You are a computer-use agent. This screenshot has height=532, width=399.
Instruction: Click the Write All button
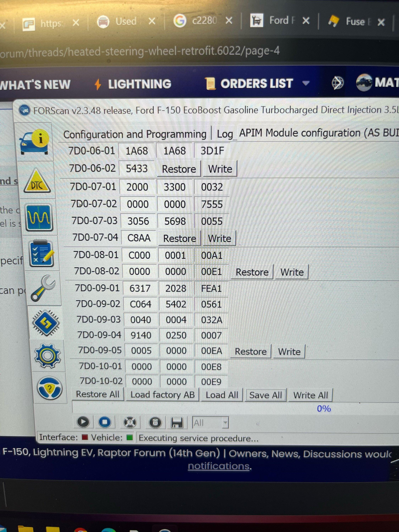[310, 395]
